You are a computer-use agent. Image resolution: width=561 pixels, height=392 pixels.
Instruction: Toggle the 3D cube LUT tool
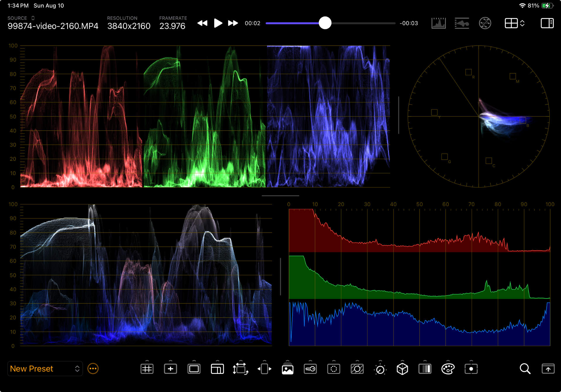402,369
